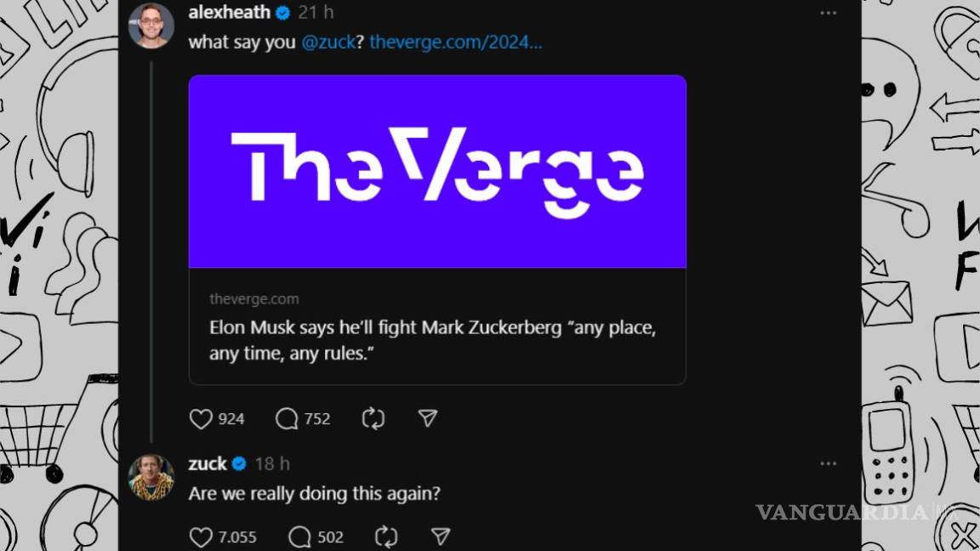Share alexheath's post via the send icon

(429, 418)
